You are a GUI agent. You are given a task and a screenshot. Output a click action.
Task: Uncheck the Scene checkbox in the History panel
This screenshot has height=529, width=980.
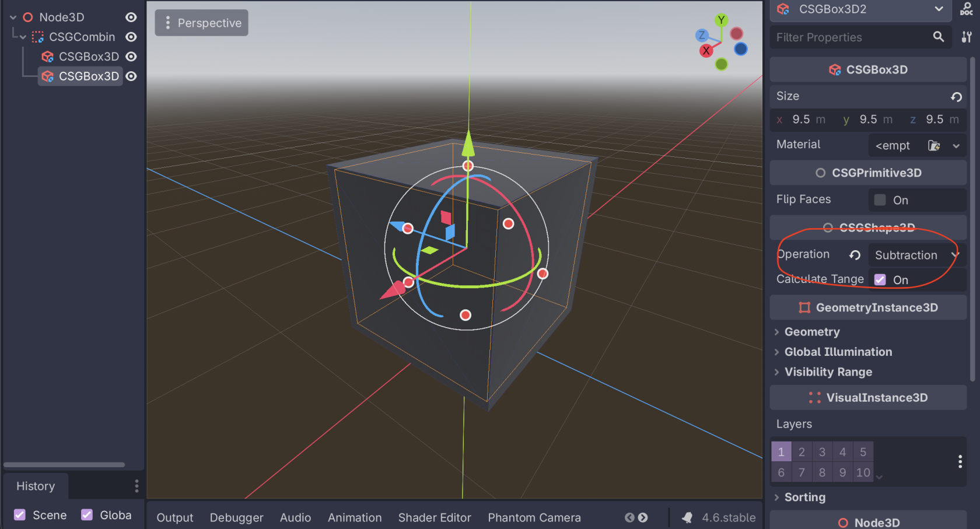[x=20, y=515]
